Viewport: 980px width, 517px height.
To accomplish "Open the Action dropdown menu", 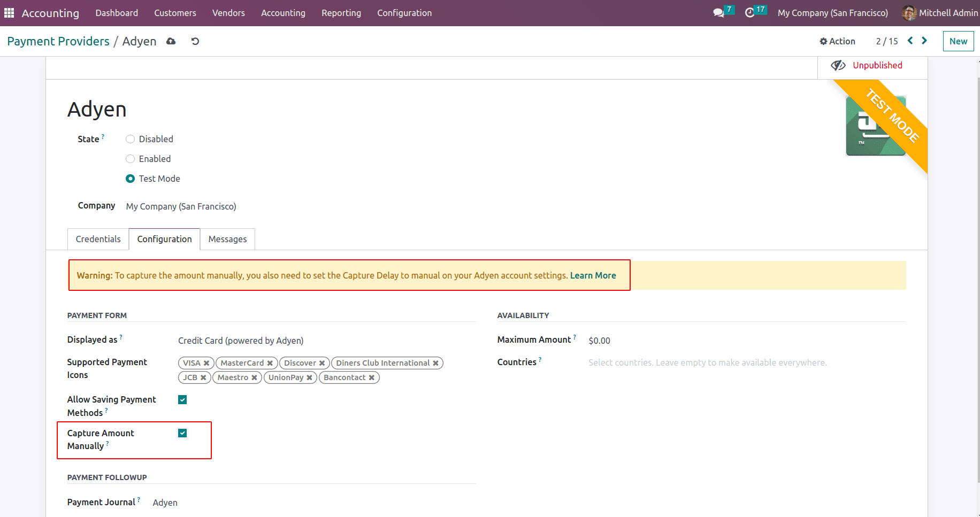I will [x=837, y=41].
